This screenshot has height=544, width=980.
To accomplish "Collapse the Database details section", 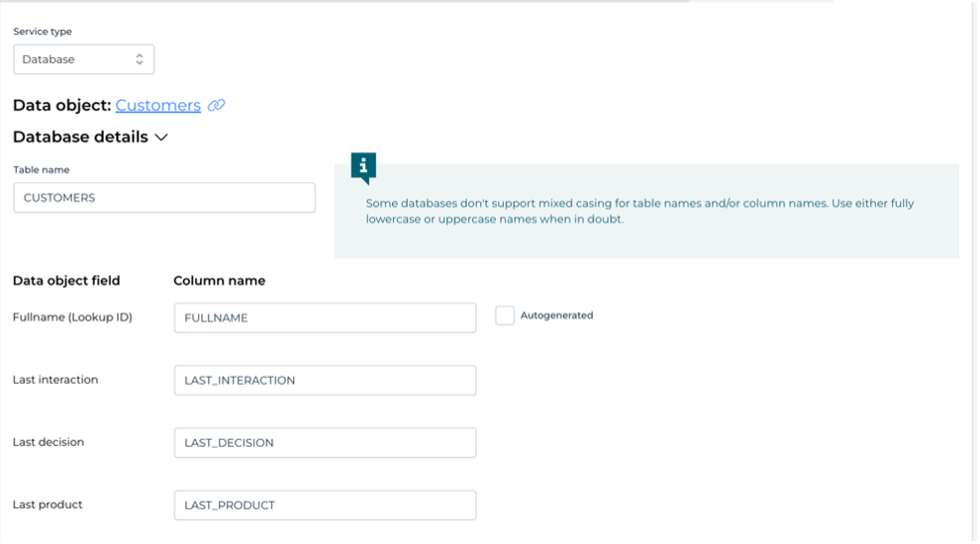I will [x=161, y=137].
